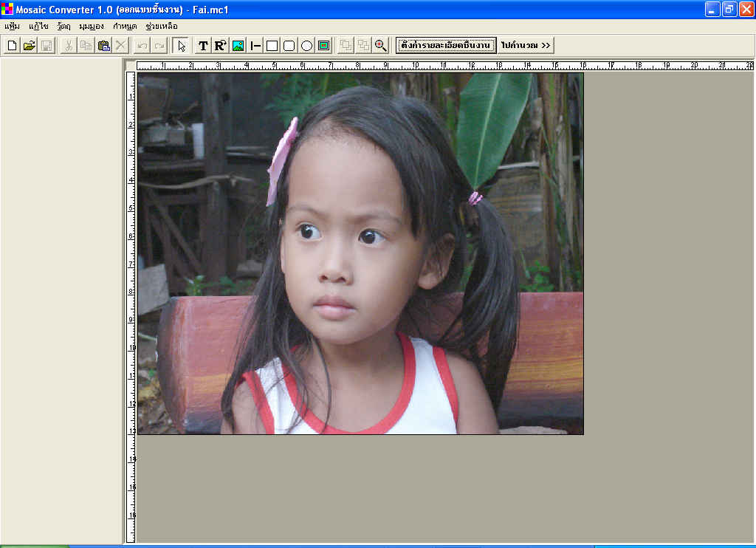Cut the selection with the scissors icon
Viewport: 756px width, 548px height.
69,46
